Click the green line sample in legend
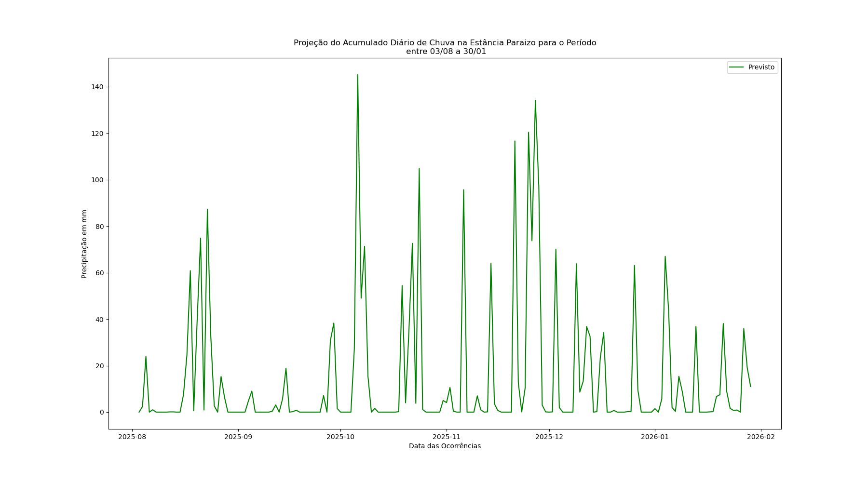 point(736,67)
